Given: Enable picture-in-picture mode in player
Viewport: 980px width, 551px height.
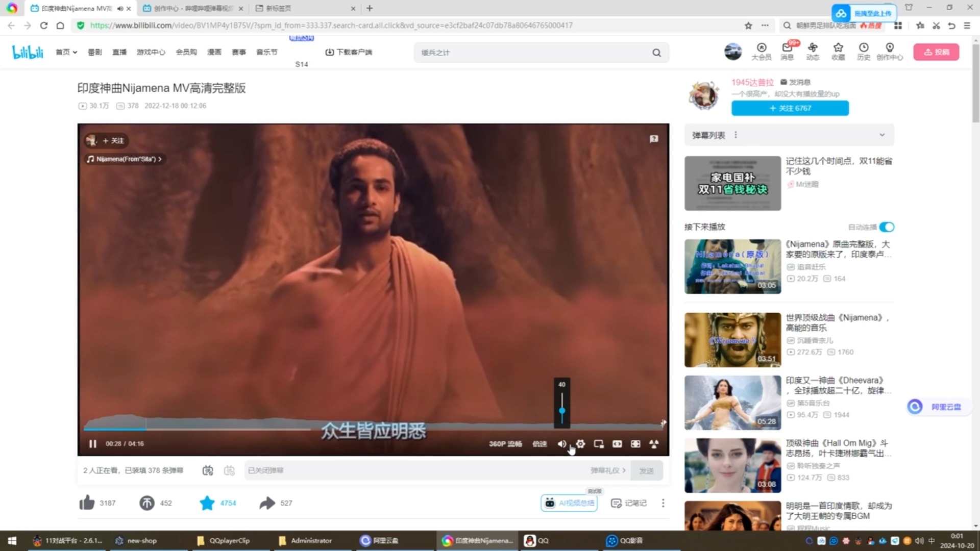Looking at the screenshot, I should click(x=599, y=444).
